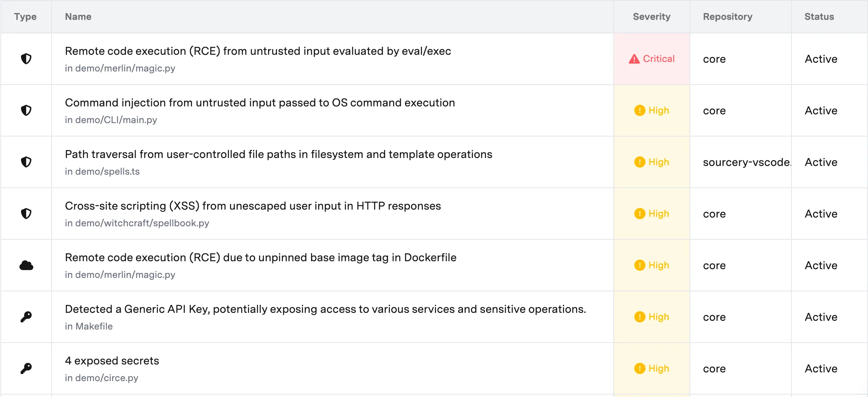
Task: Open the Command injection from untrusted input issue
Action: click(260, 103)
